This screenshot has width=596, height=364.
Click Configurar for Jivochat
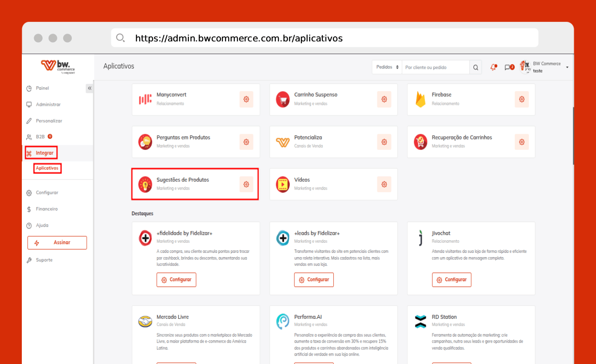(x=452, y=279)
